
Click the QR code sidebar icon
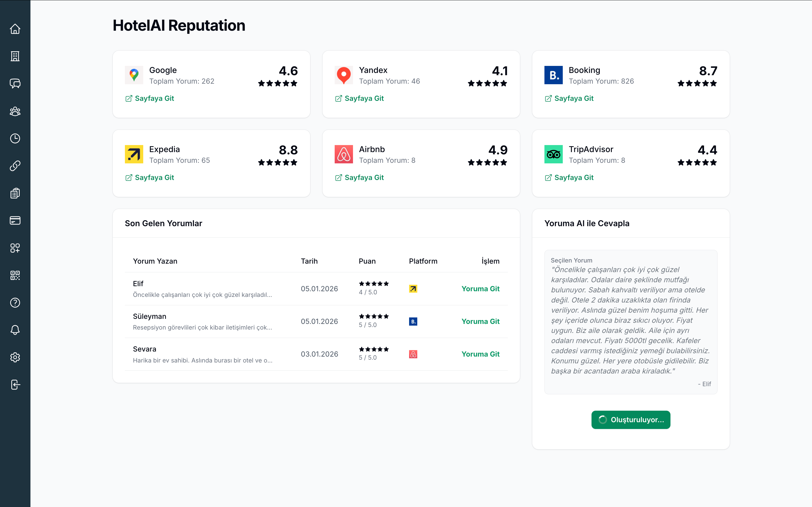coord(15,275)
